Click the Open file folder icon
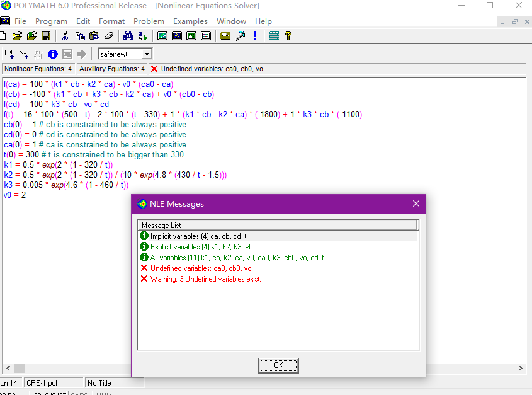Viewport: 532px width, 395px height. pyautogui.click(x=18, y=36)
